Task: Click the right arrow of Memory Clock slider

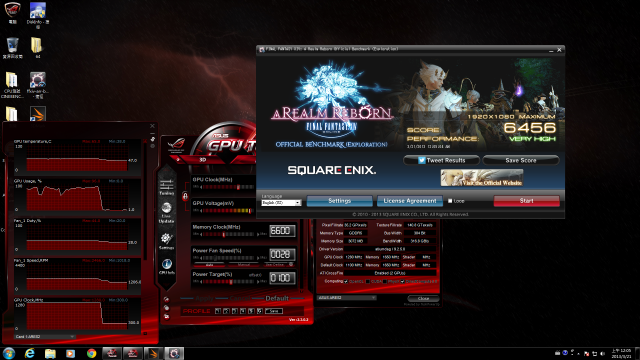Action: (258, 234)
